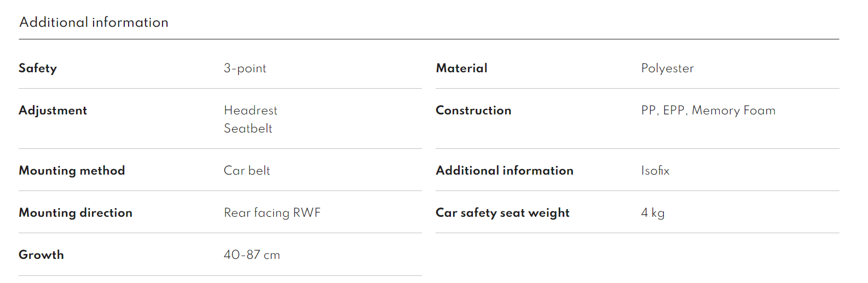The width and height of the screenshot is (868, 283).
Task: Select the "3-point" safety value
Action: tap(245, 68)
